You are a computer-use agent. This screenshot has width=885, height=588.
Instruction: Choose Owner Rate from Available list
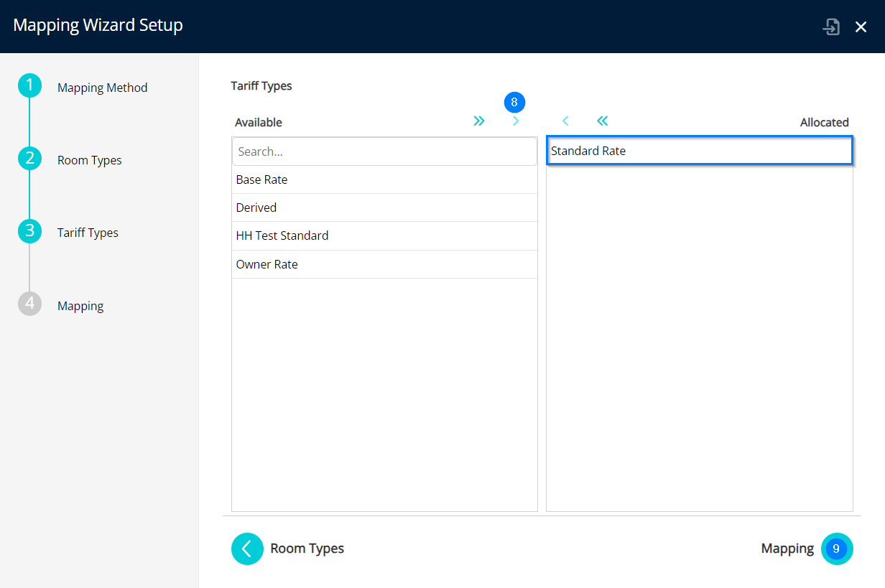384,264
